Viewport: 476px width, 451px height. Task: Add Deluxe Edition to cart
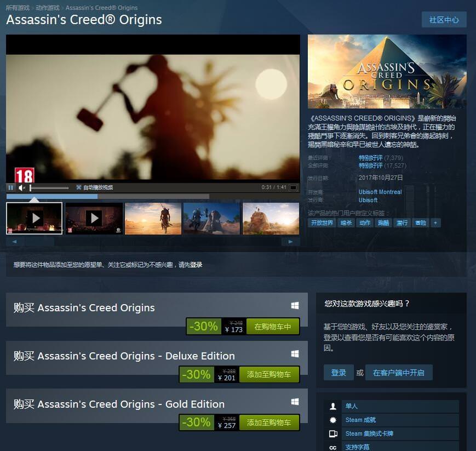[269, 374]
